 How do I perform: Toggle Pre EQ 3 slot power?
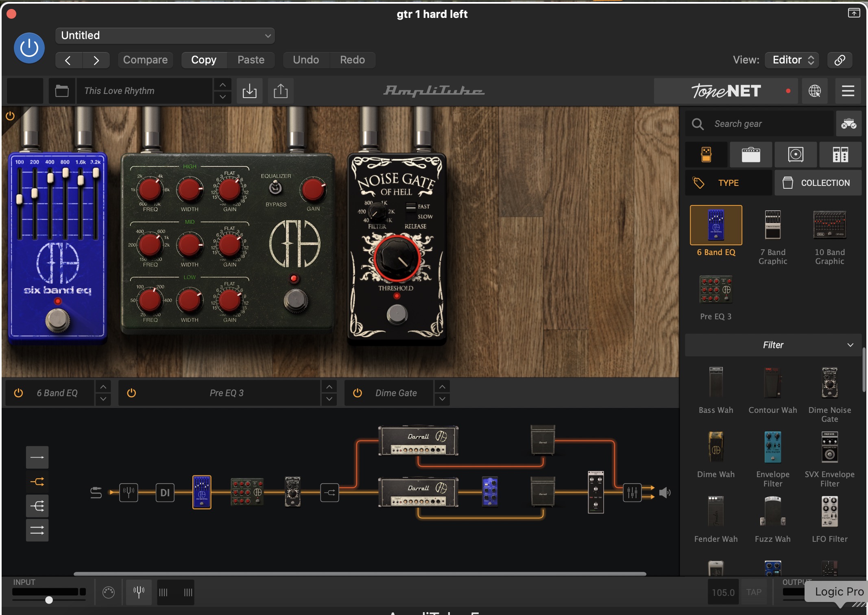click(x=131, y=393)
